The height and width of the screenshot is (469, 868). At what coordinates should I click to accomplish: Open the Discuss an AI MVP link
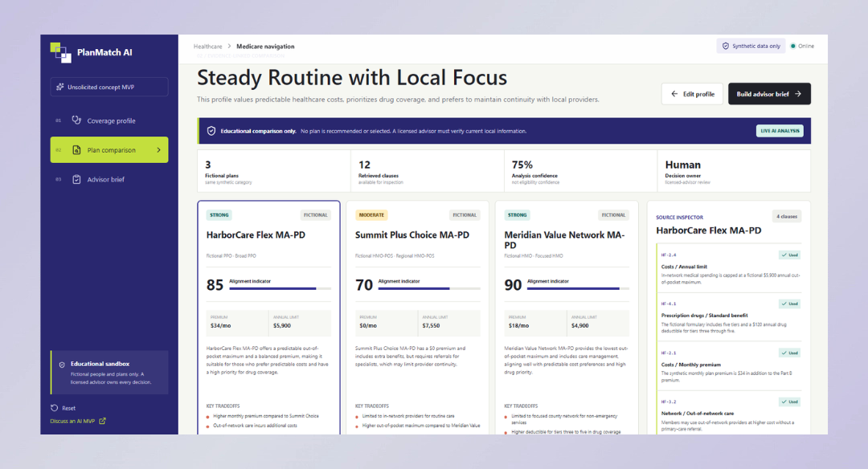[x=78, y=421]
